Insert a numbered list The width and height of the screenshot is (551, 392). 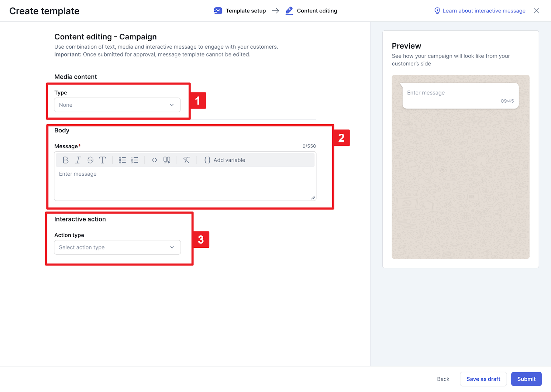135,160
